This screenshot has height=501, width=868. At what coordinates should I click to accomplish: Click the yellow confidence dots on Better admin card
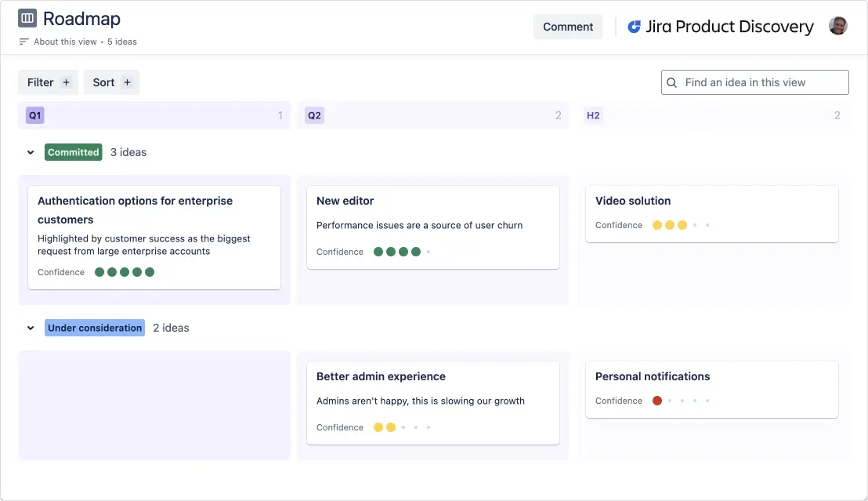coord(384,427)
